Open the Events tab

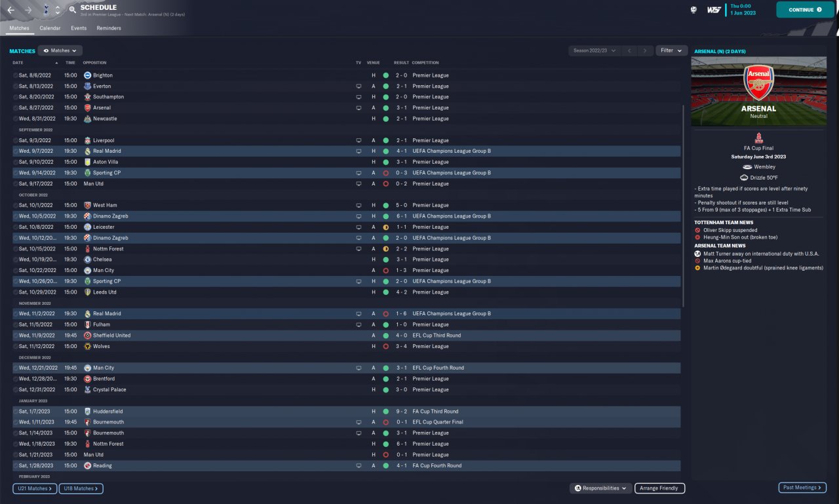(x=79, y=28)
